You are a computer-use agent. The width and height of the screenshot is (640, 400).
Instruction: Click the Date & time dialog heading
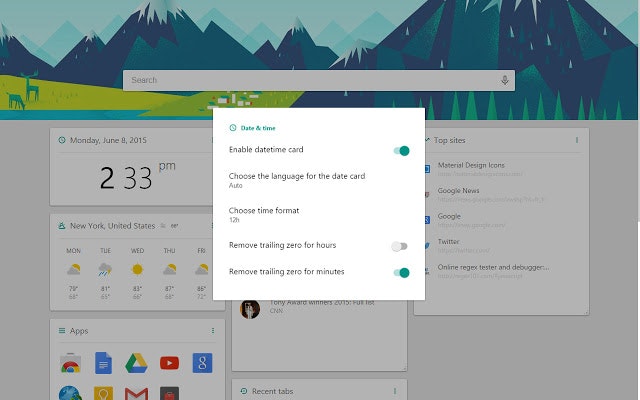[258, 128]
